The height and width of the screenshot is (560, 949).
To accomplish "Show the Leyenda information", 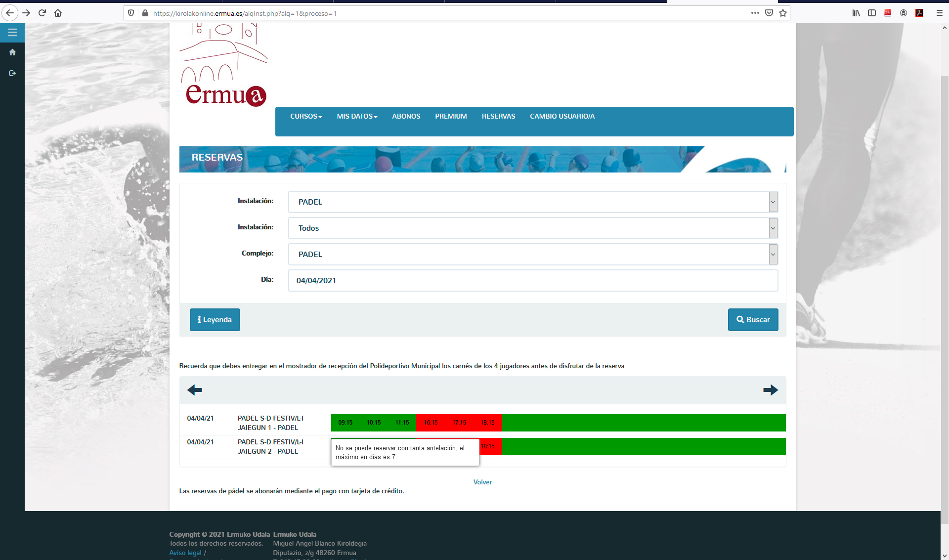I will click(215, 320).
